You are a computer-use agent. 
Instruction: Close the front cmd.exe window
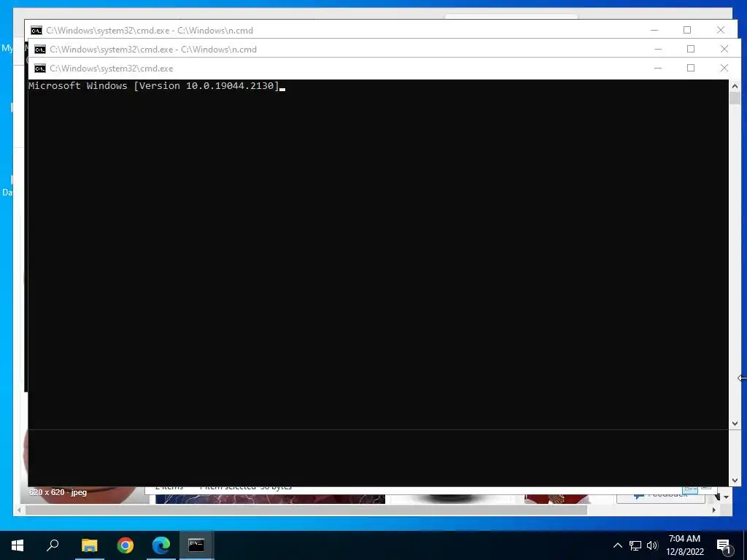click(724, 68)
